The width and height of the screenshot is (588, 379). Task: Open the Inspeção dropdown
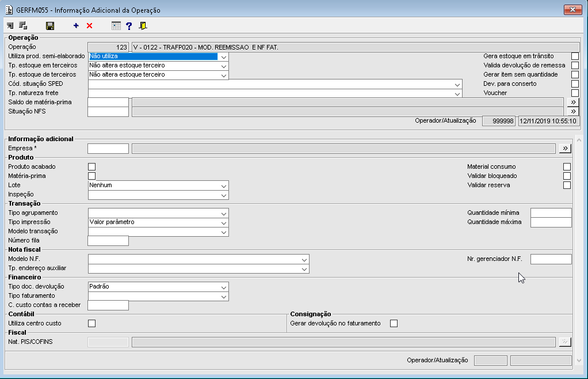point(223,195)
